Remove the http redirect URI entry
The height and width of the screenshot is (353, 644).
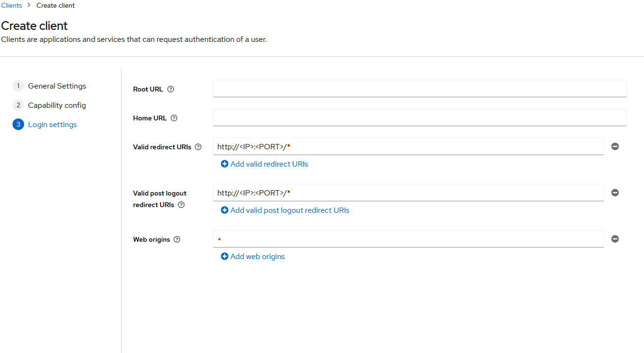(615, 146)
